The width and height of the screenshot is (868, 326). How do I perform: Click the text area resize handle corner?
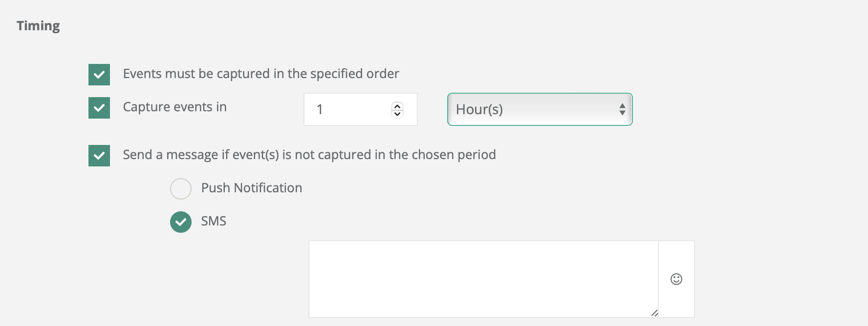click(654, 313)
